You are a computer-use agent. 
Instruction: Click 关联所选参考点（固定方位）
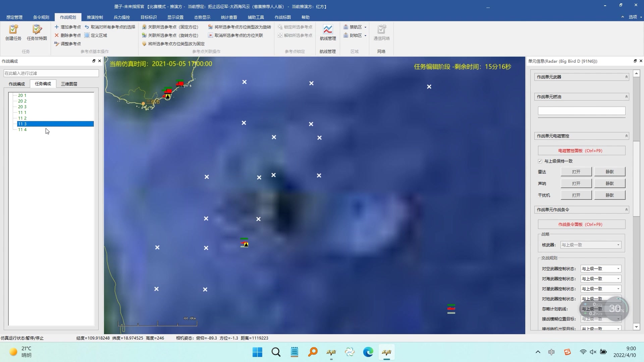(170, 27)
